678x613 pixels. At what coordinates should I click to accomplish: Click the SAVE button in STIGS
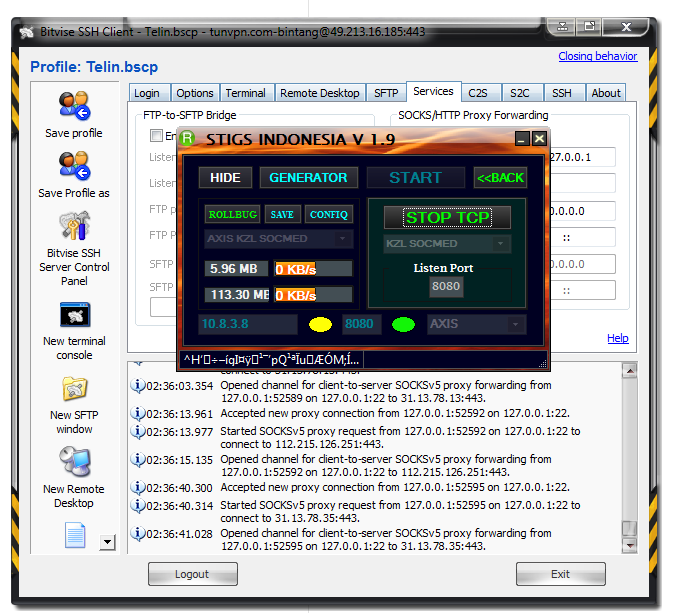(x=282, y=214)
